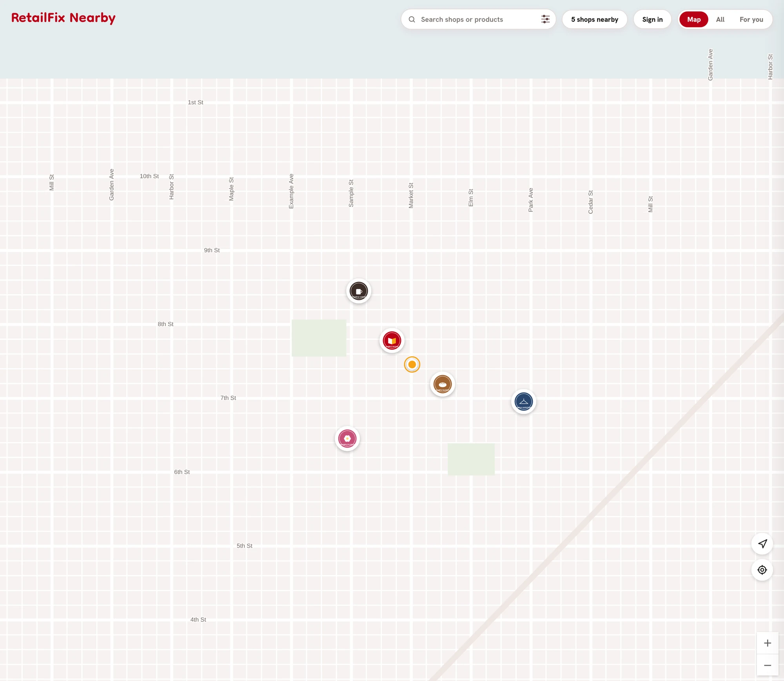This screenshot has height=681, width=784.
Task: Click the green park block near Elm St
Action: (471, 459)
